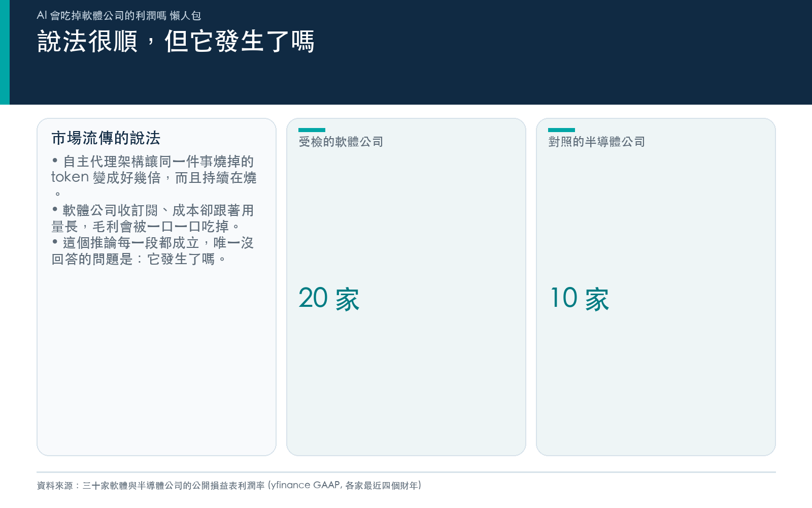
Task: Select the source footnote starting with 資料來源
Action: (229, 485)
